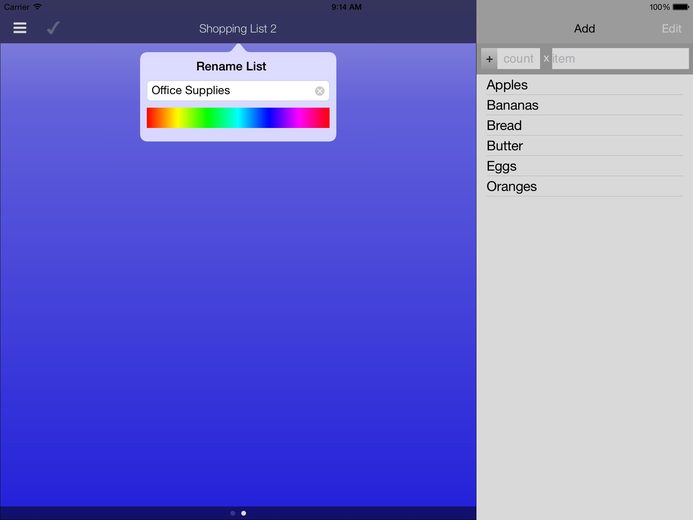
Task: Focus the Office Supplies name field
Action: coord(238,91)
